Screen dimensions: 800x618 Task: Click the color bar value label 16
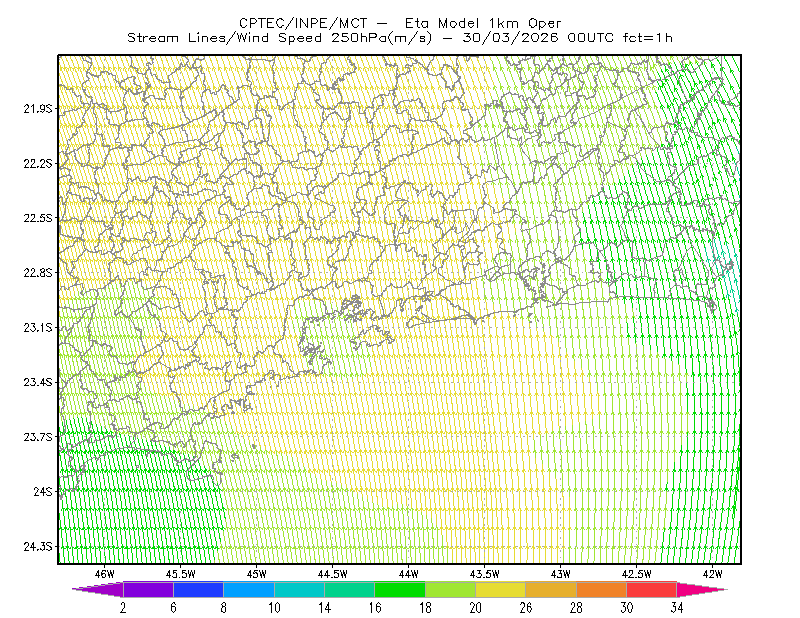(x=375, y=608)
